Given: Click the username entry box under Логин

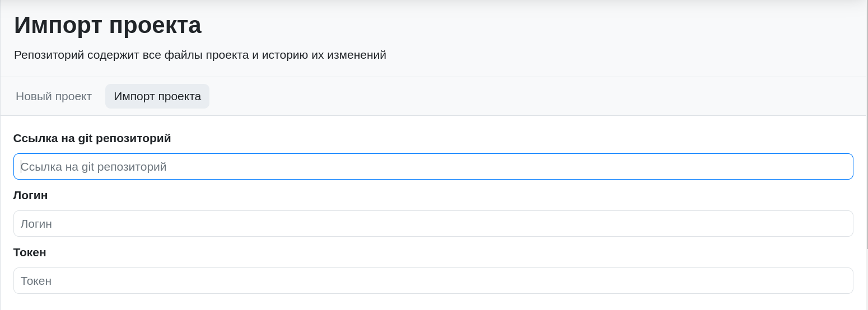Looking at the screenshot, I should (433, 224).
